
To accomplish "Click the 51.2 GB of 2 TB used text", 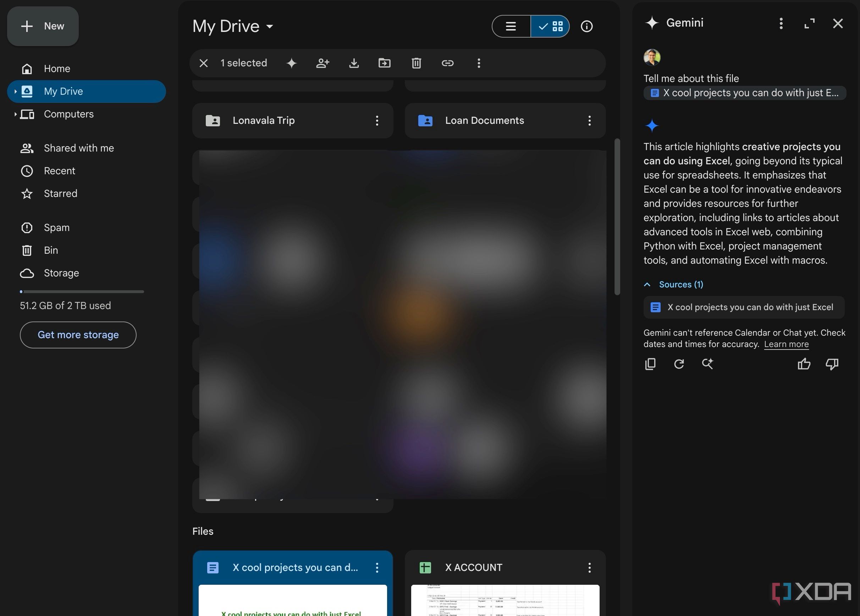I will (65, 306).
